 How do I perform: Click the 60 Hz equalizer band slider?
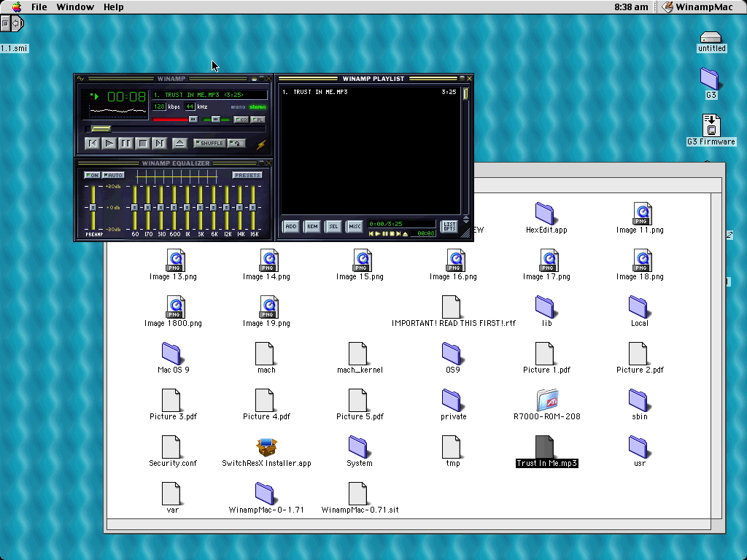[x=135, y=207]
